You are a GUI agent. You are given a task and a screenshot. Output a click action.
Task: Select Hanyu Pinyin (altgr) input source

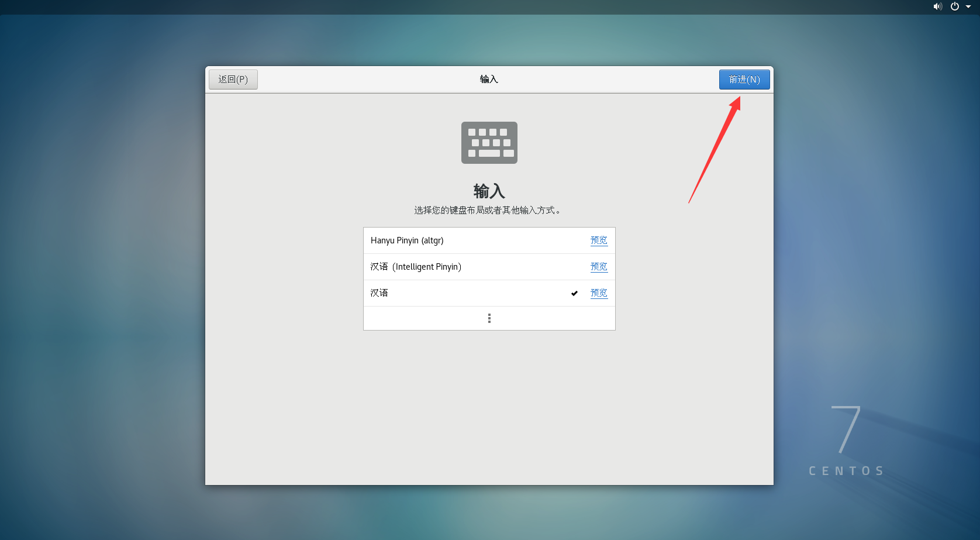(x=407, y=240)
